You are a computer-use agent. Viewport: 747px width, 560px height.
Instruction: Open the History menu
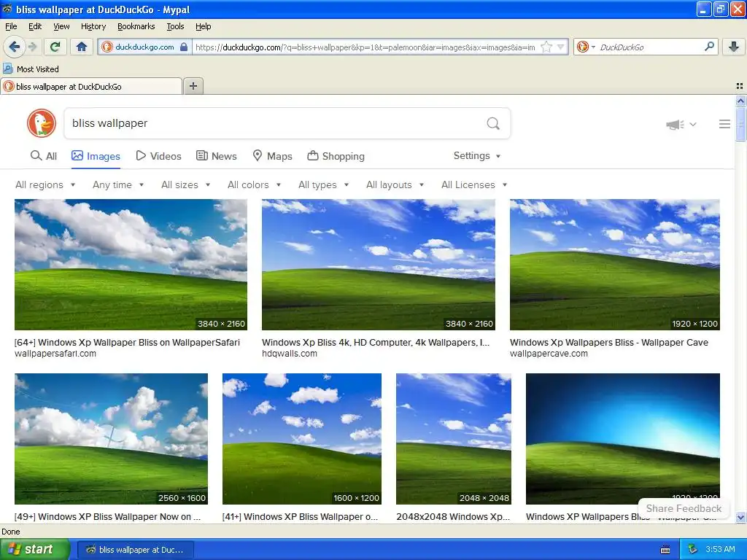pos(93,26)
